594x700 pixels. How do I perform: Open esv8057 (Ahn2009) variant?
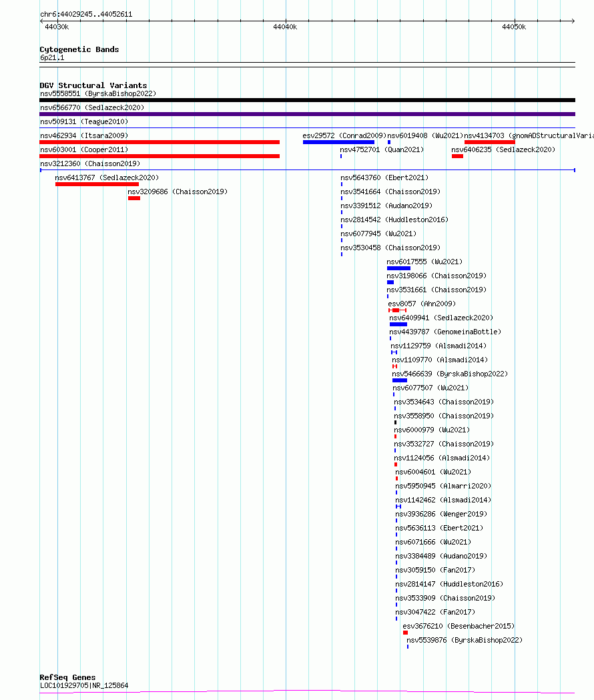click(x=422, y=304)
